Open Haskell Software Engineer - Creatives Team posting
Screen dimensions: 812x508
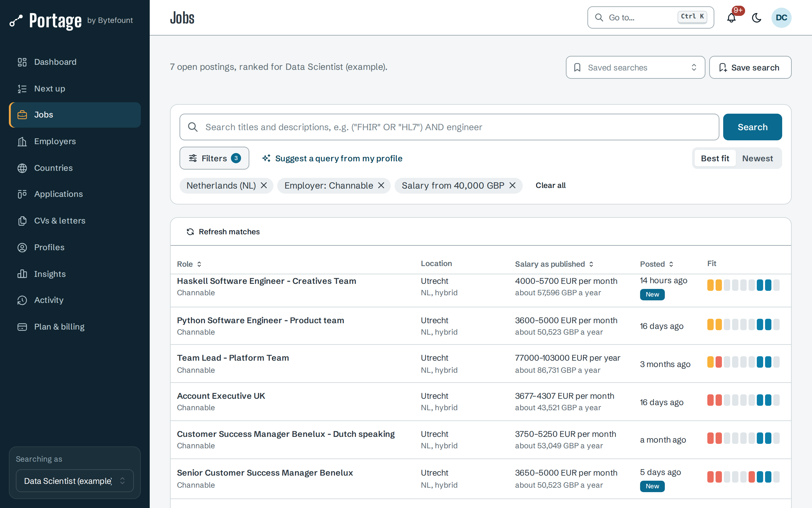tap(266, 281)
